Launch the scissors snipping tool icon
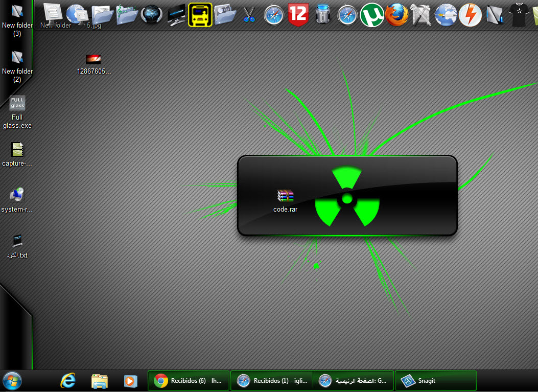Viewport: 538px width, 392px height. point(249,15)
